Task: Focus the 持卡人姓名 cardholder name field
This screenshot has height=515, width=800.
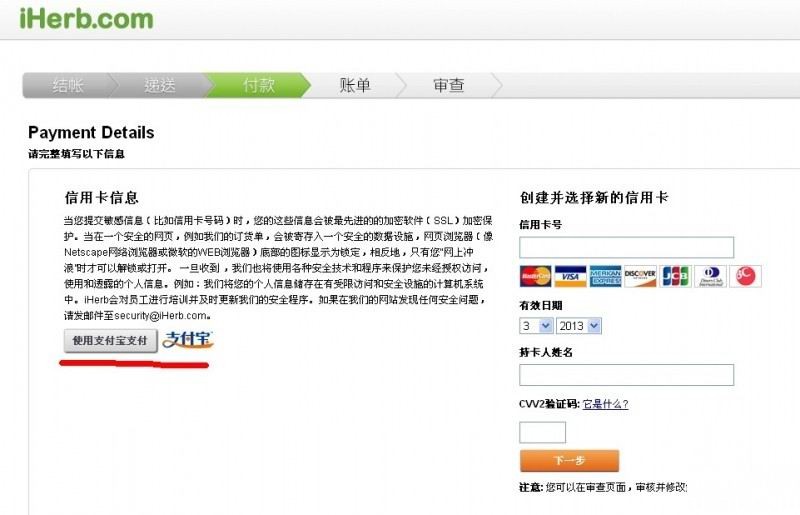Action: tap(627, 375)
